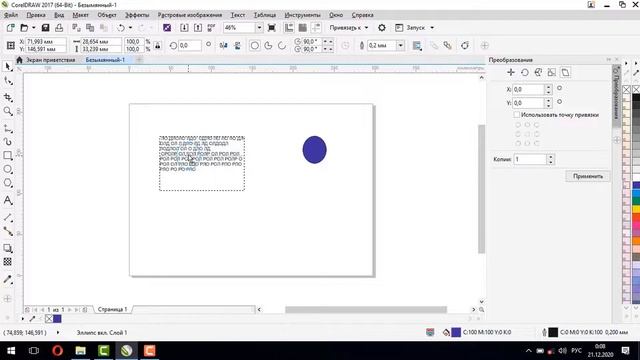Click blue swatch in document palette
Image resolution: width=640 pixels, height=360 pixels.
[x=57, y=319]
